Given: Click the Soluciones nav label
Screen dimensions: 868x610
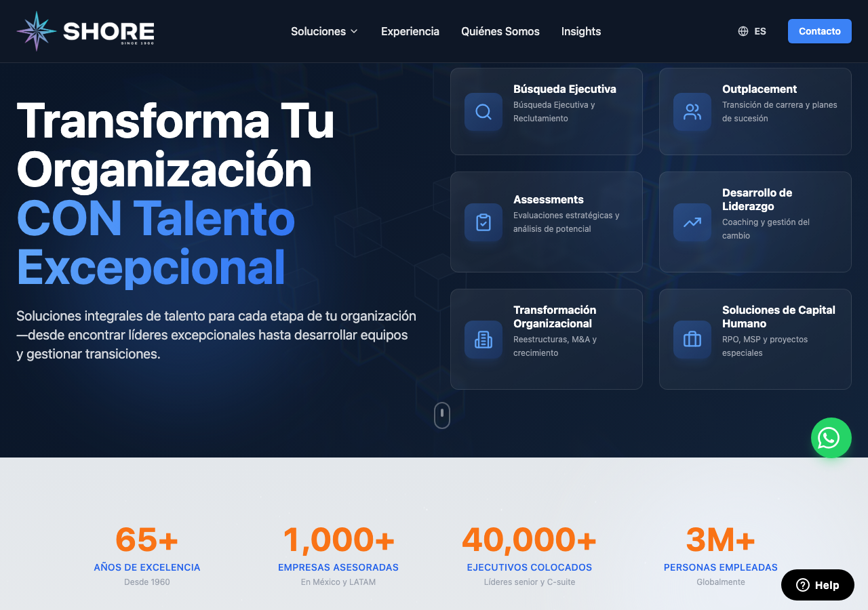Looking at the screenshot, I should (x=319, y=31).
